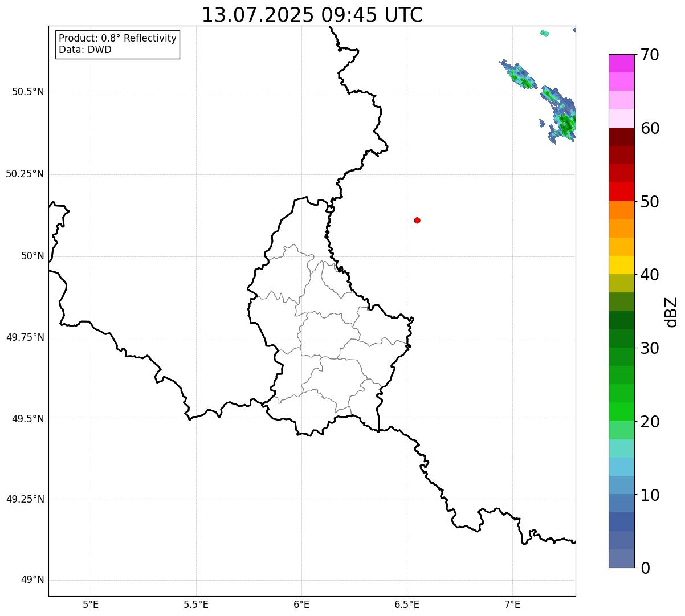Click the dark maroon colorbar swatch below 60
The width and height of the screenshot is (685, 616).
pyautogui.click(x=622, y=137)
